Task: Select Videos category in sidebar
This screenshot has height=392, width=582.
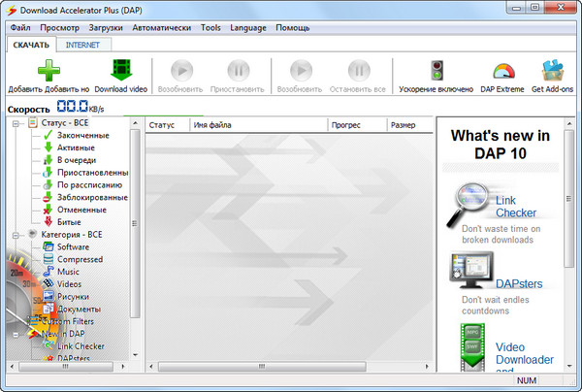Action: click(70, 284)
